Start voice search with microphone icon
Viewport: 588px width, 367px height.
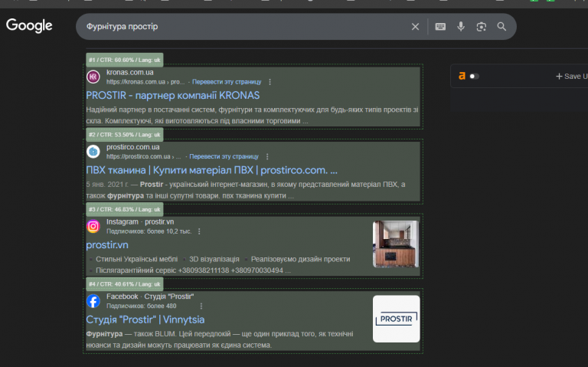coord(461,27)
